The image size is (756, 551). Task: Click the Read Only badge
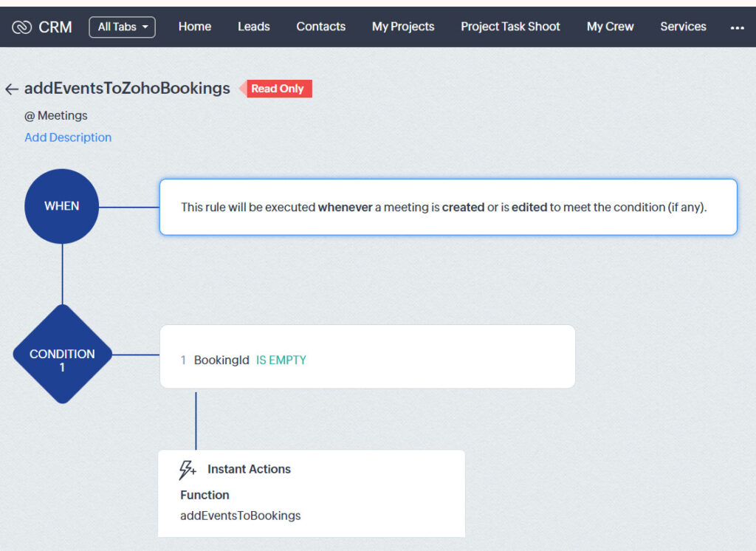(278, 88)
